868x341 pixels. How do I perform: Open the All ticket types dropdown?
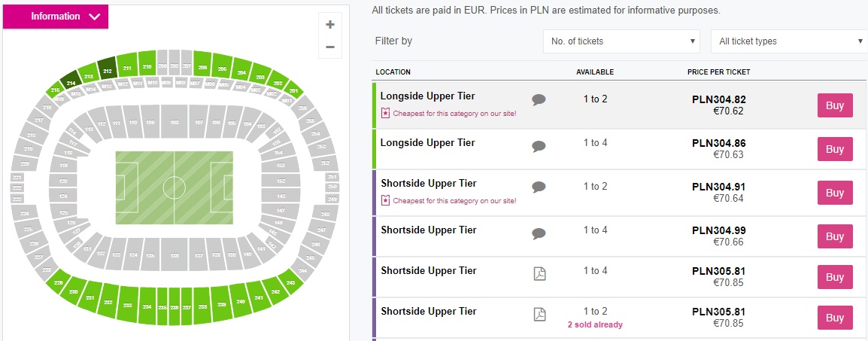tap(789, 41)
